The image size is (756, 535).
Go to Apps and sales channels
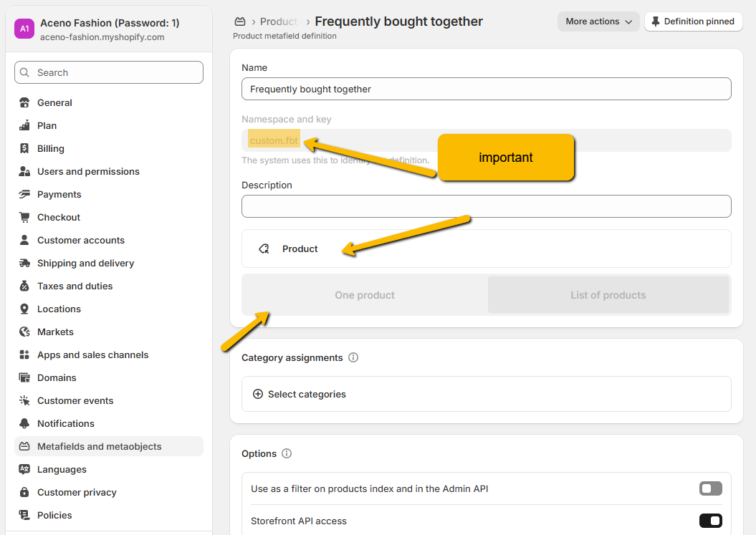(92, 355)
